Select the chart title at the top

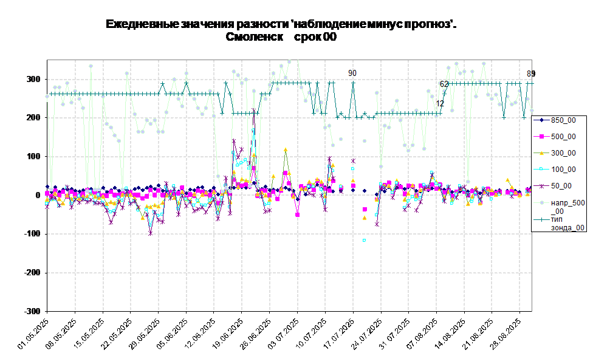pos(279,29)
